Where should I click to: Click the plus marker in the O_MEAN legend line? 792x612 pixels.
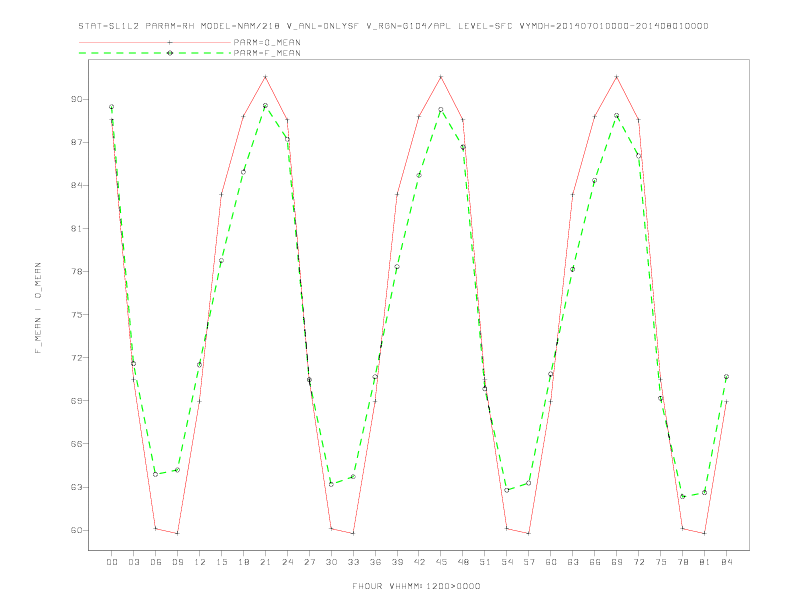point(170,42)
